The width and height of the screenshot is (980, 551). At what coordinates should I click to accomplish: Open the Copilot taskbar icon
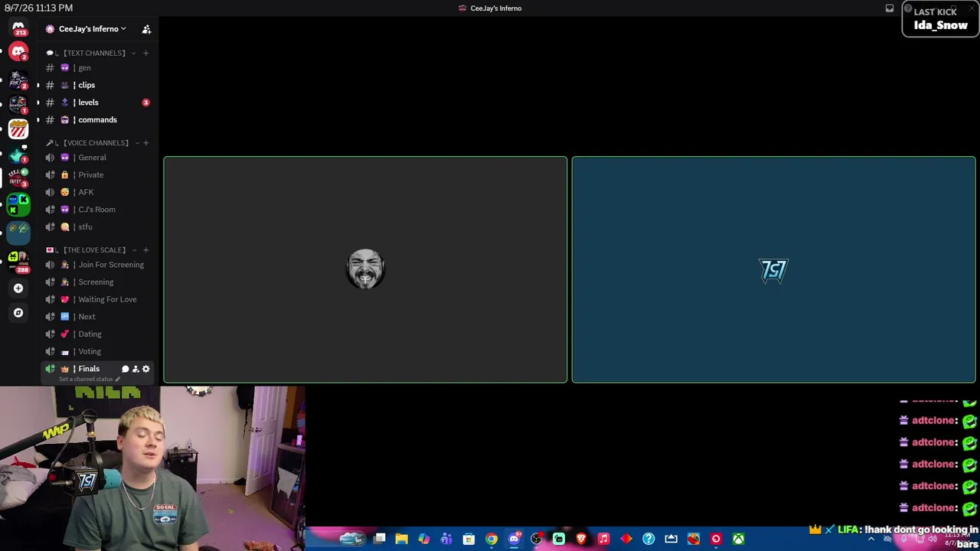[423, 540]
